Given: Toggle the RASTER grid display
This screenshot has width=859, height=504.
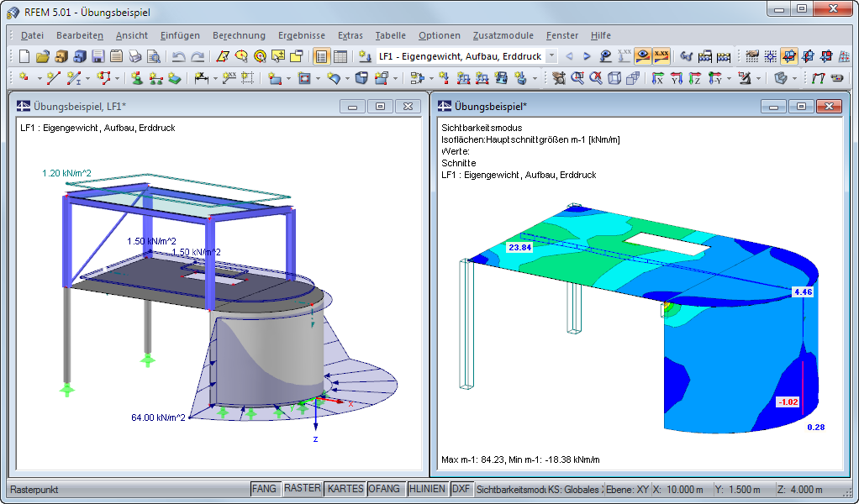Looking at the screenshot, I should click(x=301, y=488).
